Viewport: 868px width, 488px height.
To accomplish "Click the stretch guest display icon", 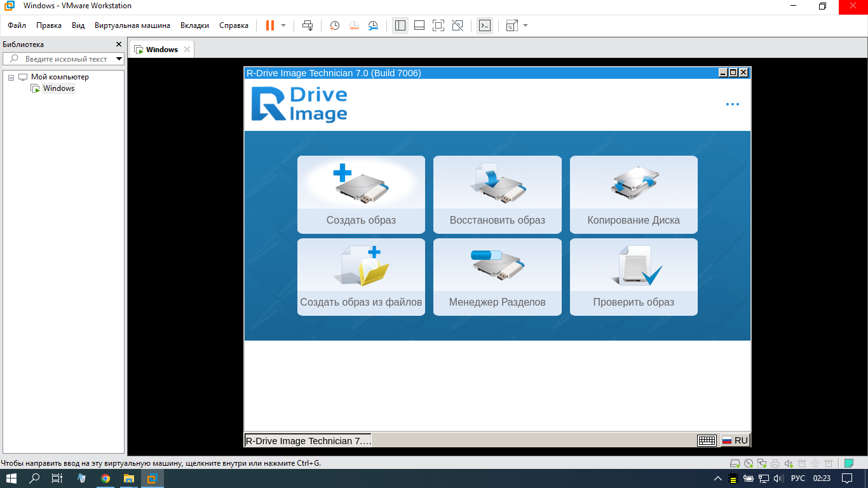I will [x=512, y=25].
